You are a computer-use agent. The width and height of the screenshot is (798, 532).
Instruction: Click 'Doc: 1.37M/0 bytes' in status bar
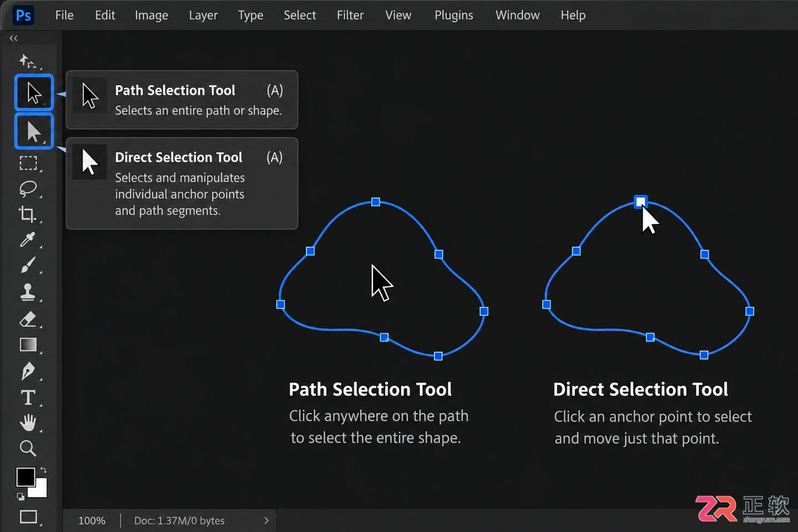coord(180,520)
